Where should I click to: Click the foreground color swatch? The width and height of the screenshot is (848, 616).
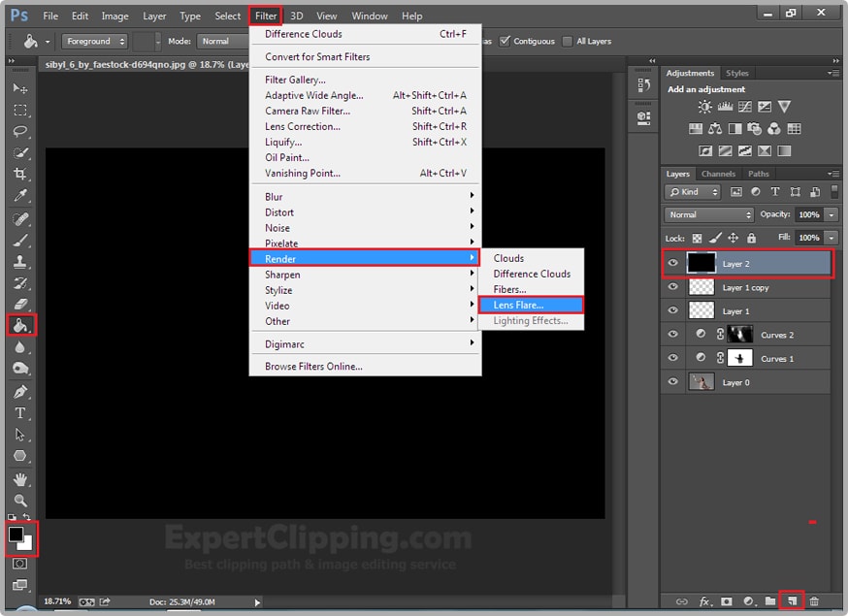[x=16, y=534]
